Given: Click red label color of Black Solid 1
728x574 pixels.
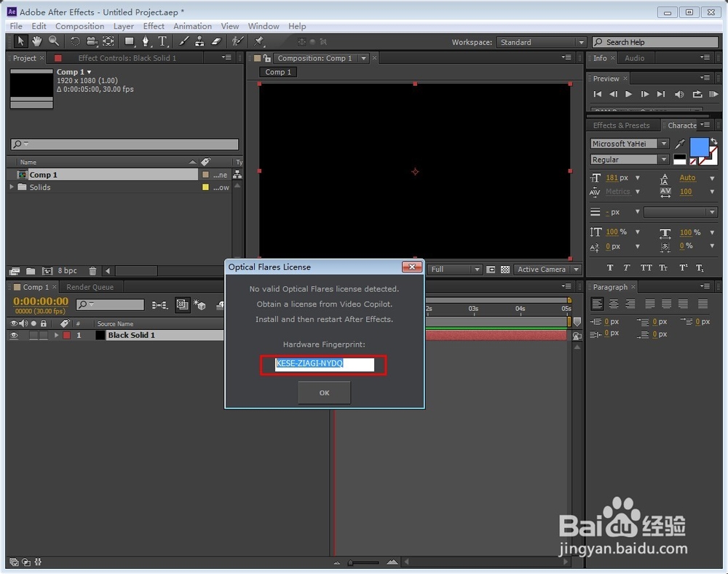Looking at the screenshot, I should pyautogui.click(x=67, y=335).
